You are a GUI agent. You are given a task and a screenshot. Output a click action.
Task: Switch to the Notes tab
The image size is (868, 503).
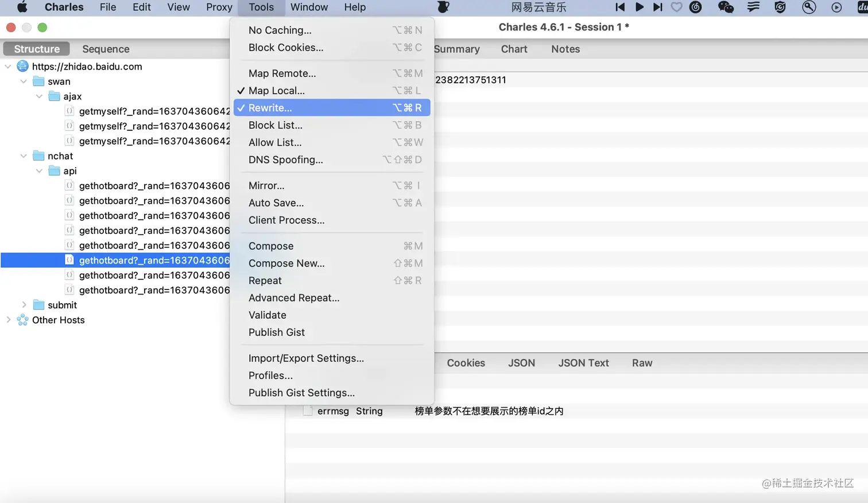565,49
